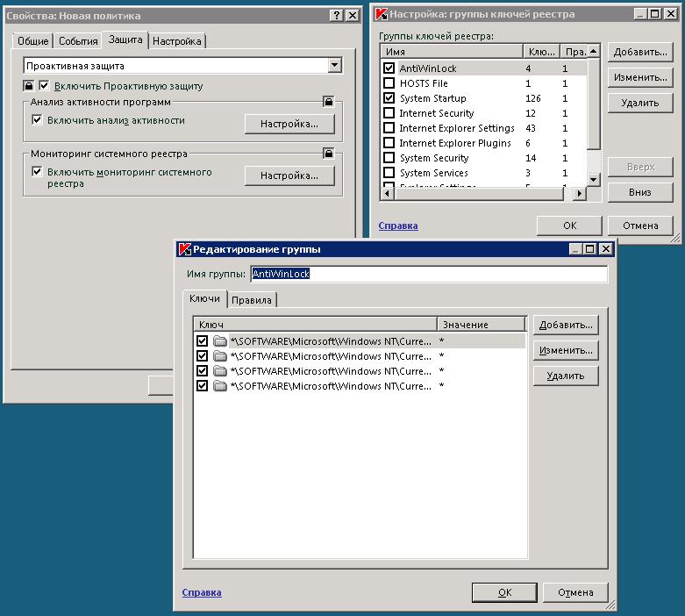Check the System Services group checkbox
The image size is (685, 616).
click(389, 172)
